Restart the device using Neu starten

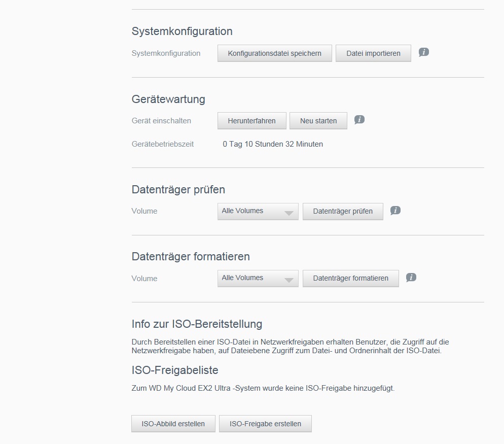[318, 121]
